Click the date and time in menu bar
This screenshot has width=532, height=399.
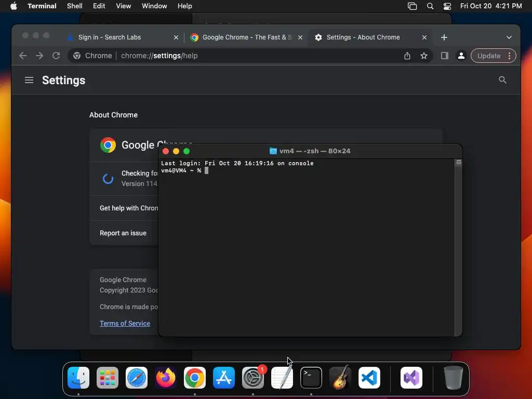491,6
